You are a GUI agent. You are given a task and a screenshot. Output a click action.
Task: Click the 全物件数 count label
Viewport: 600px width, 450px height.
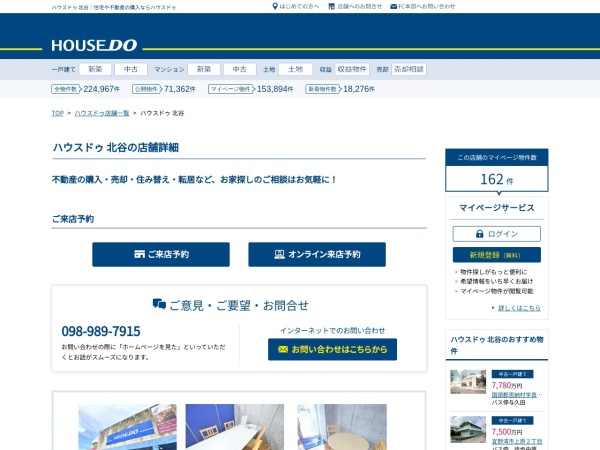point(66,89)
